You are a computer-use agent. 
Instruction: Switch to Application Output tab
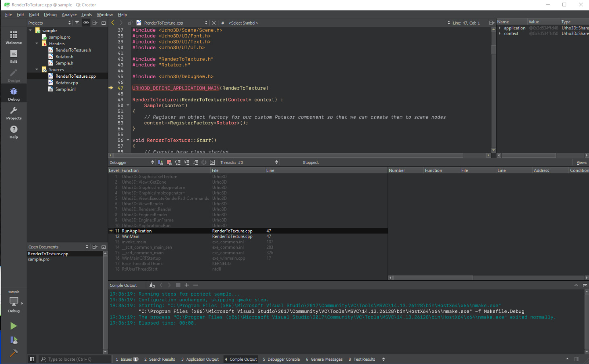[200, 359]
